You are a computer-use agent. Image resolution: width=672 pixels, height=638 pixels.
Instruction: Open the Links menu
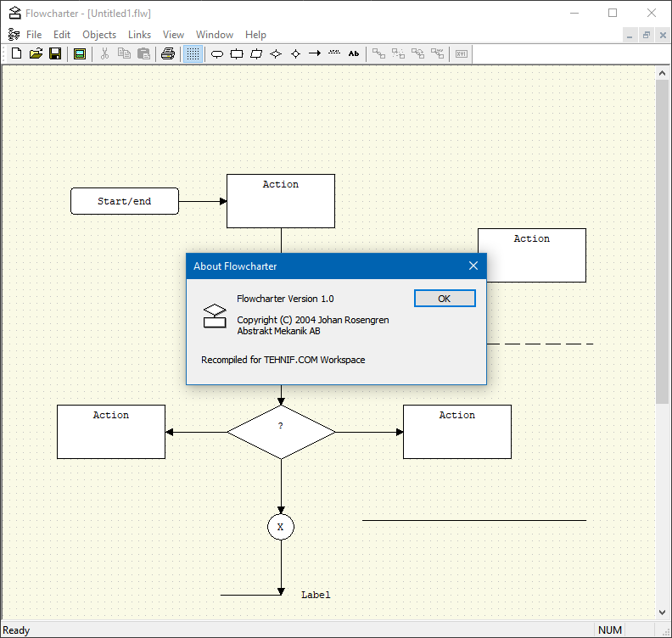pos(139,35)
